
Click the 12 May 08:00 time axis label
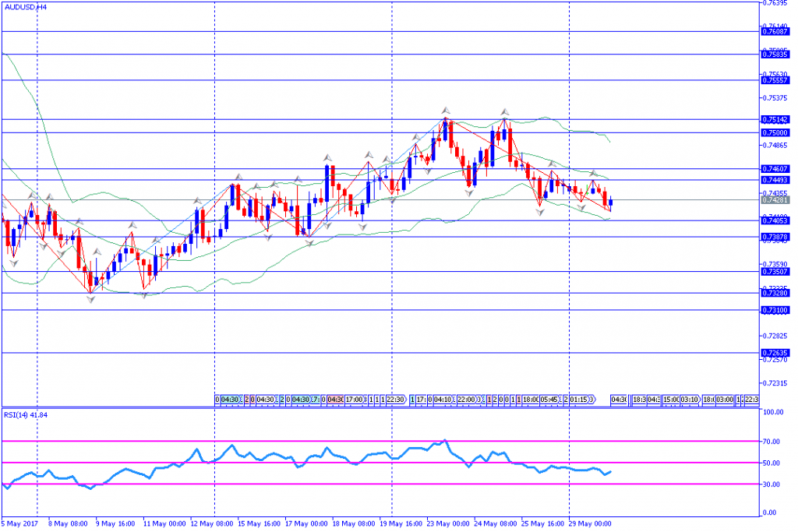tap(212, 524)
